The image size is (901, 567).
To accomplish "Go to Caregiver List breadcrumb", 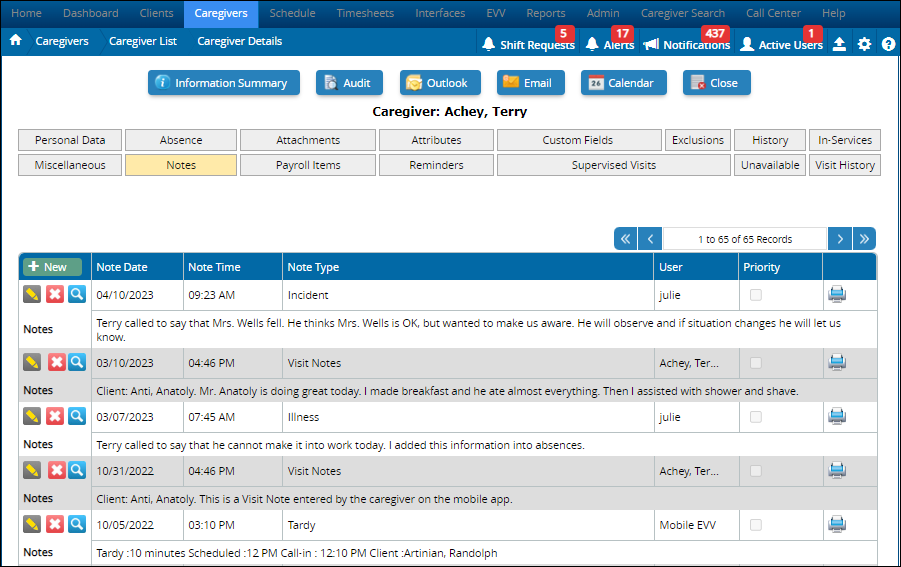I will pos(143,41).
